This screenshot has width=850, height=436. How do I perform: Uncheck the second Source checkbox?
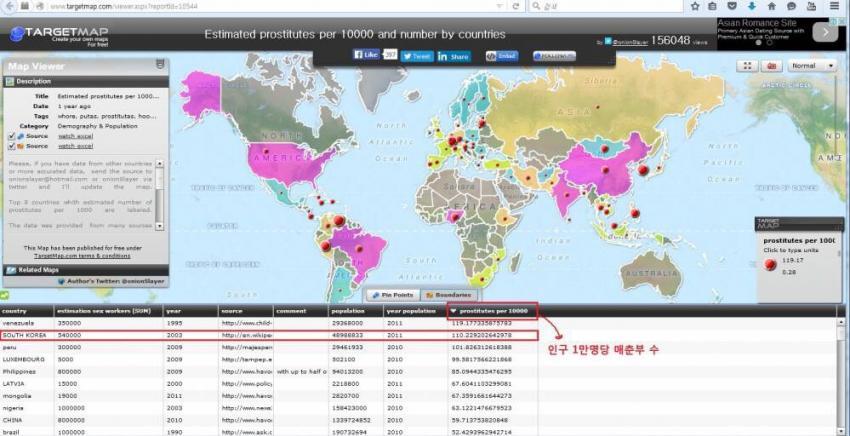[x=11, y=146]
